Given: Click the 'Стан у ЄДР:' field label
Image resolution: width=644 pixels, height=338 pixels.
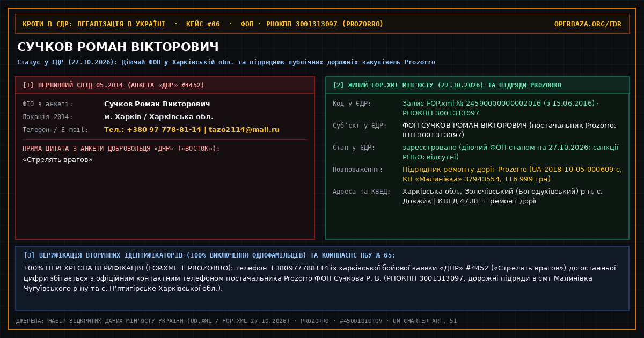Looking at the screenshot, I should coord(354,148).
